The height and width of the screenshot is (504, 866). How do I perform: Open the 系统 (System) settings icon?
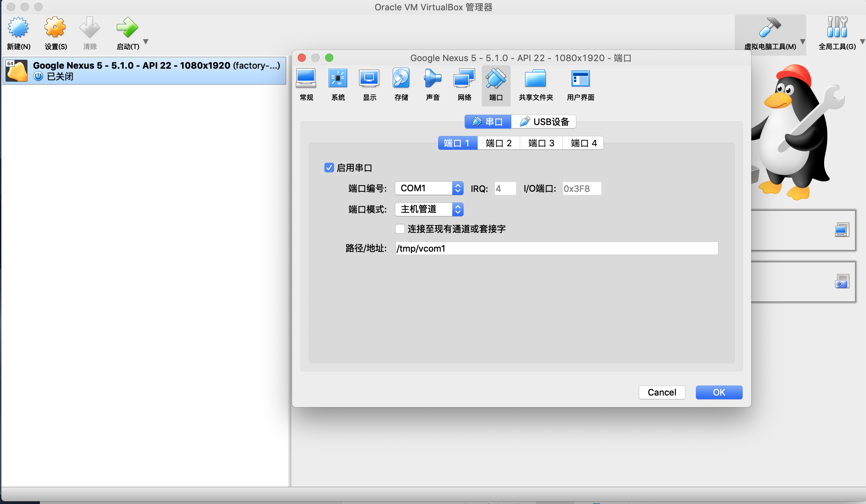pos(338,84)
